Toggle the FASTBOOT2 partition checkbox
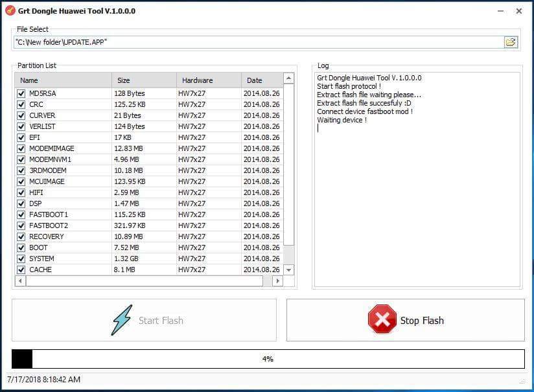Image resolution: width=534 pixels, height=392 pixels. coord(21,225)
